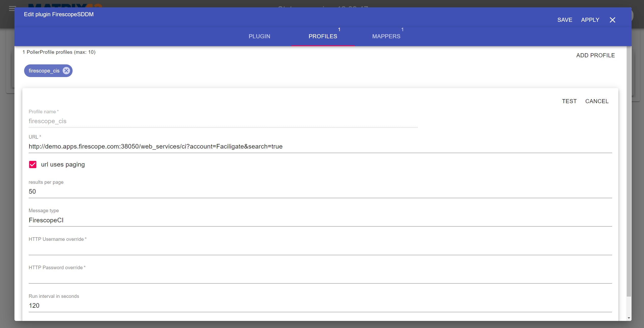The image size is (644, 328).
Task: Edit the Run interval in seconds field
Action: click(320, 306)
